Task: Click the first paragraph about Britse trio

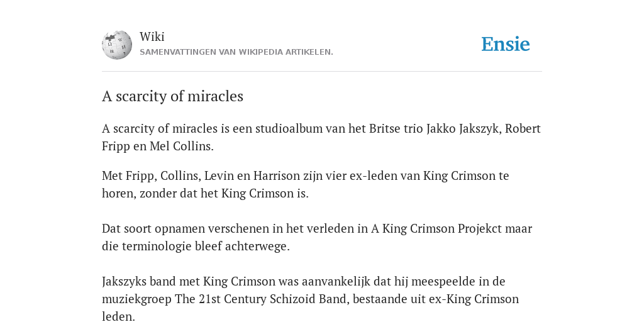Action: (321, 137)
